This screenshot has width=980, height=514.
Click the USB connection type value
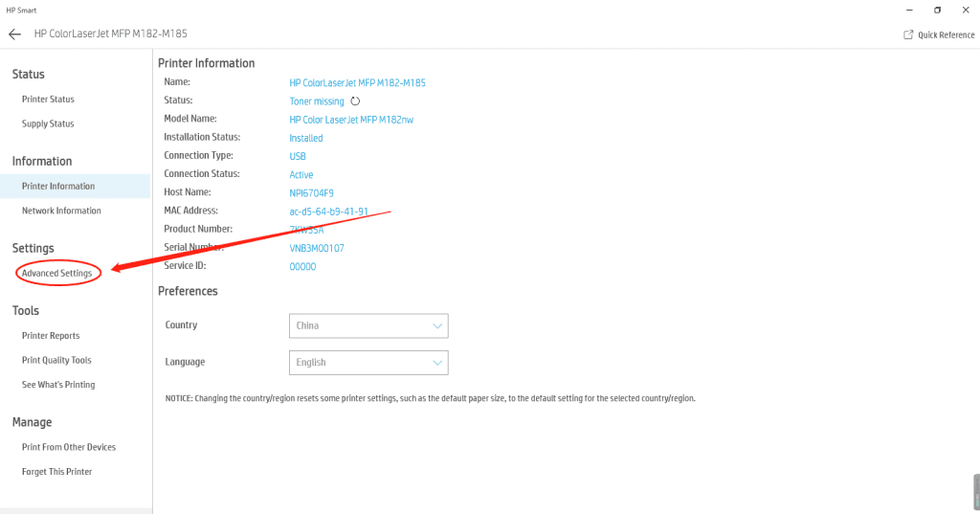point(298,156)
